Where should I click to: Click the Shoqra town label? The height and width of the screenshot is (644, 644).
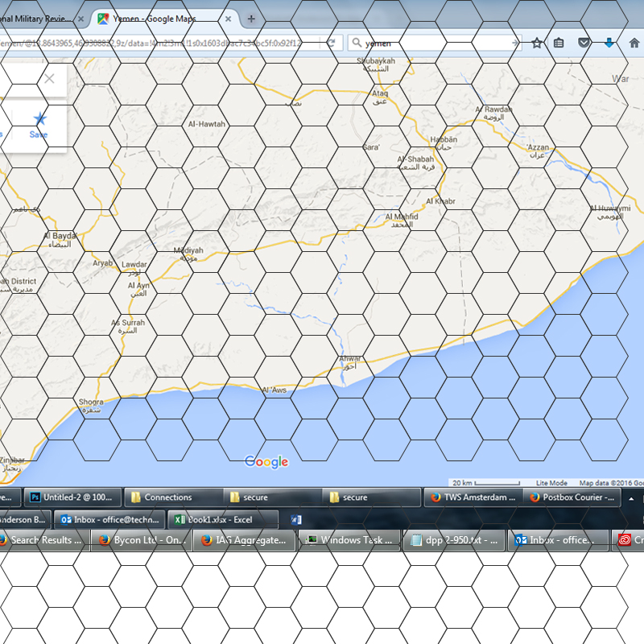pos(91,406)
